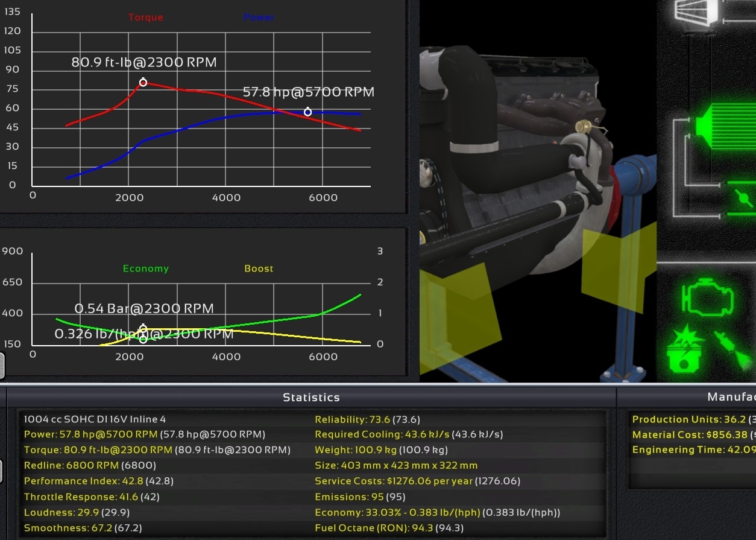Screen dimensions: 756x540
Task: Select the Statistics panel header
Action: [x=311, y=397]
